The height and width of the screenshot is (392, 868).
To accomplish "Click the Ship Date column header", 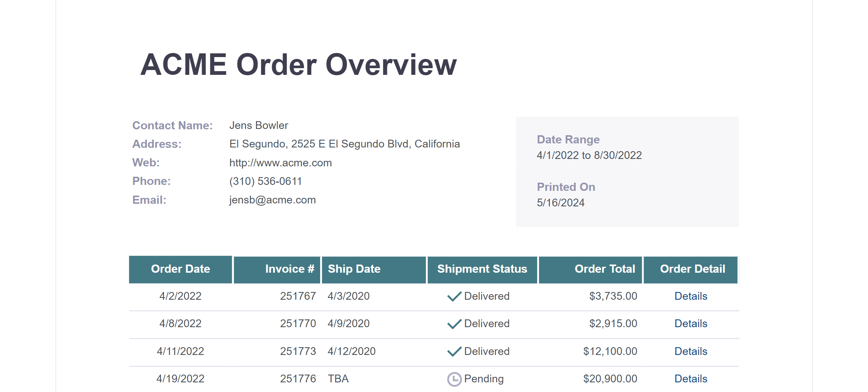I will (354, 269).
